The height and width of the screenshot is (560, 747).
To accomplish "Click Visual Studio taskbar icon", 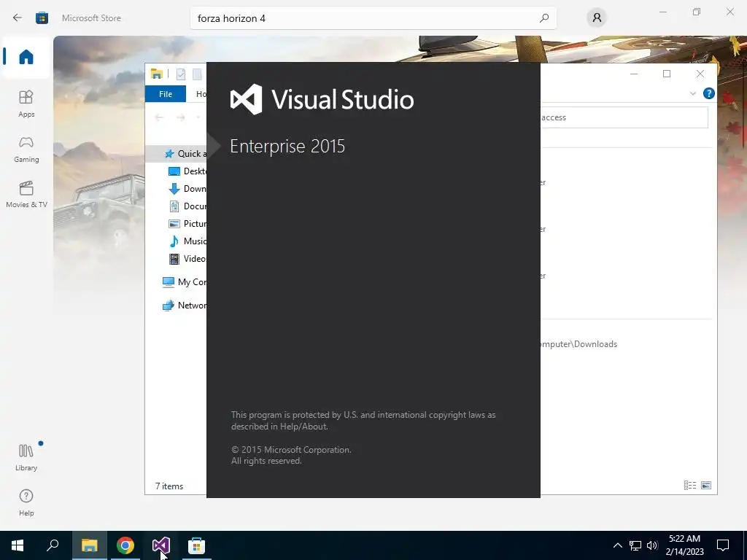I will coord(161,545).
